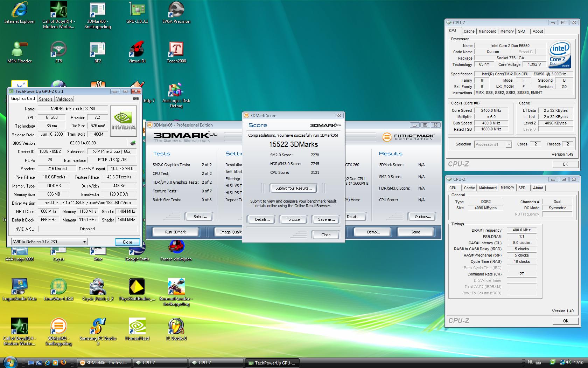Click To Excel button
The width and height of the screenshot is (588, 368).
[x=293, y=219]
